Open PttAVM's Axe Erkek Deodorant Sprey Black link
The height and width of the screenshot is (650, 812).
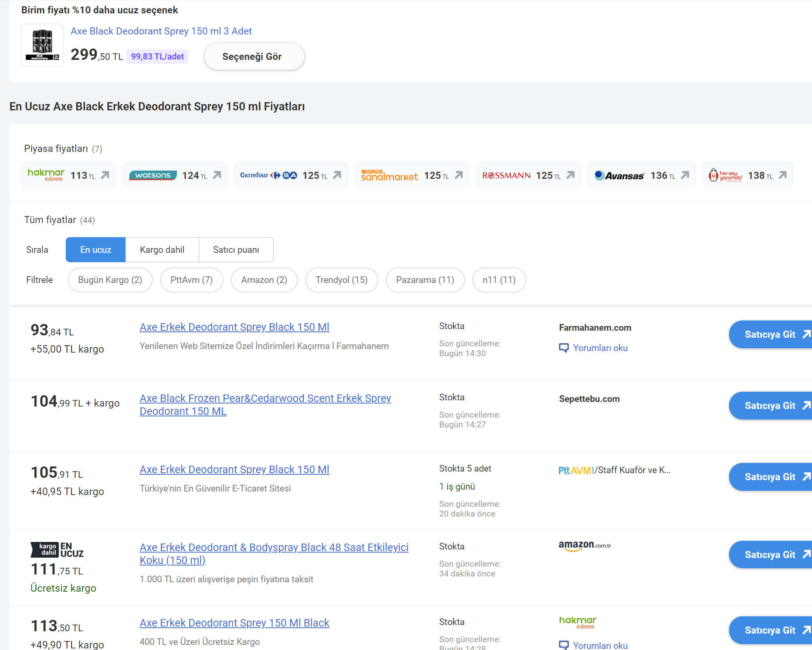234,470
